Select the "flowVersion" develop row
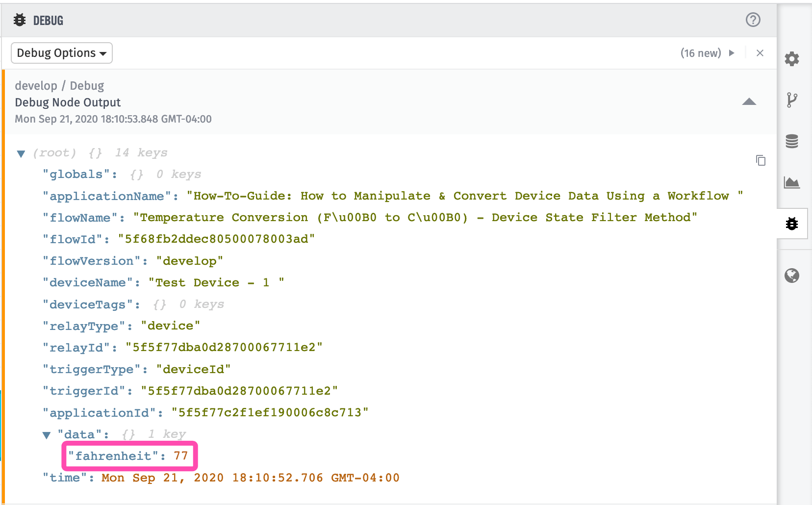 (133, 261)
